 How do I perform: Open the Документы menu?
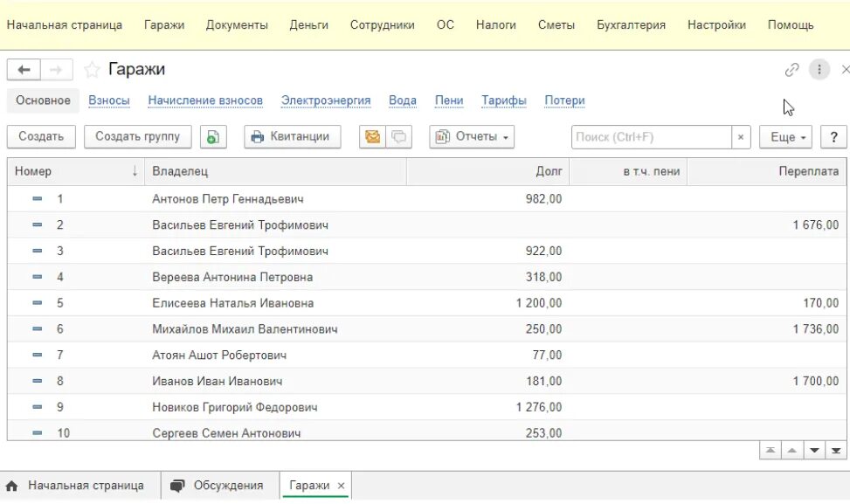237,25
